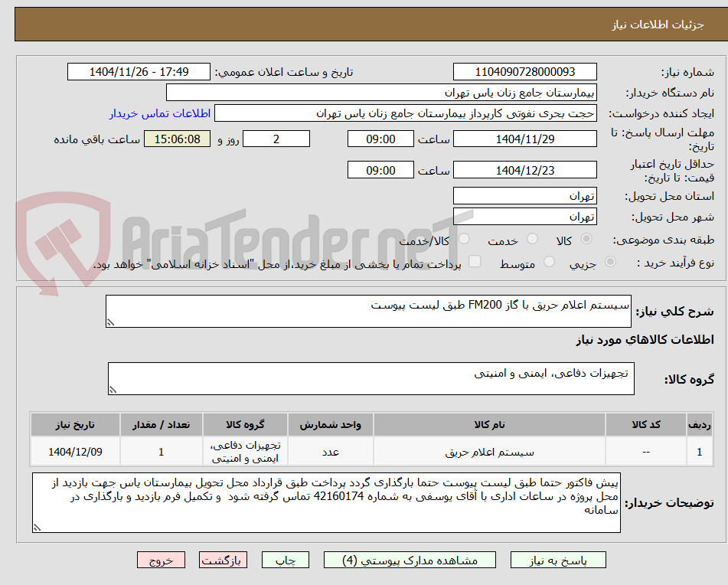Image resolution: width=728 pixels, height=585 pixels.
Task: Click the پاسخ به نیاز button
Action: click(x=558, y=560)
